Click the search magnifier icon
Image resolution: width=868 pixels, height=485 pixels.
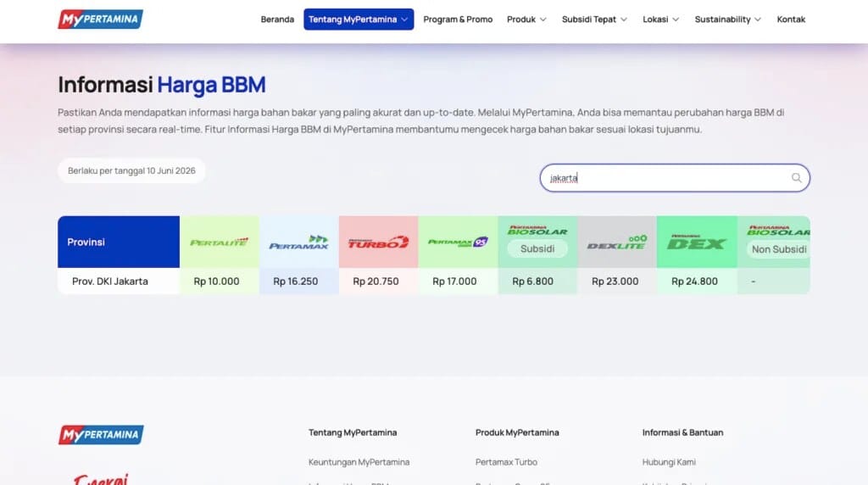[x=796, y=178]
